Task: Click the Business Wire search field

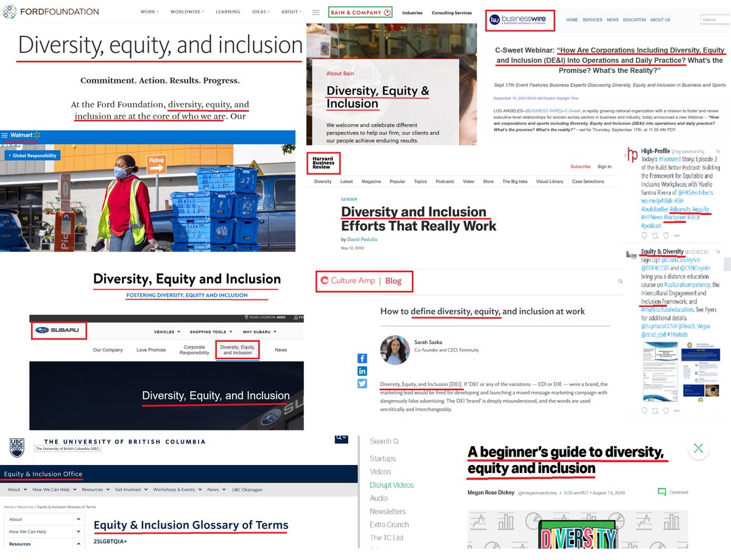Action: click(x=715, y=19)
